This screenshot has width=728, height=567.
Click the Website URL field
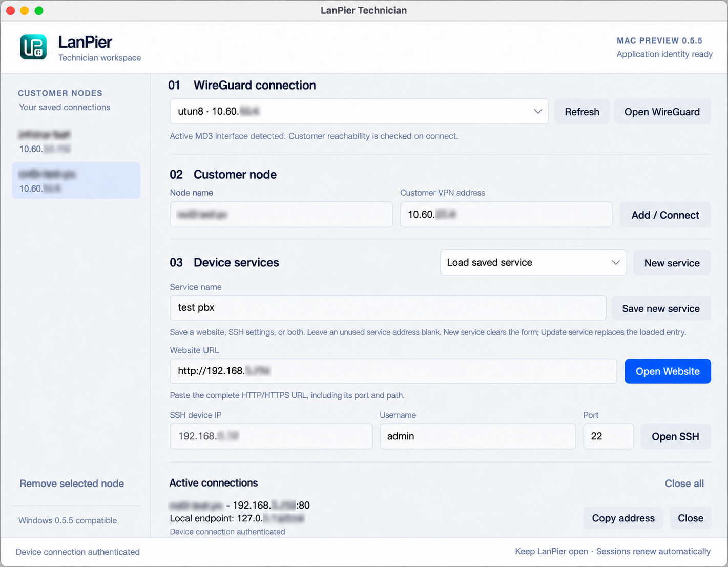point(393,371)
